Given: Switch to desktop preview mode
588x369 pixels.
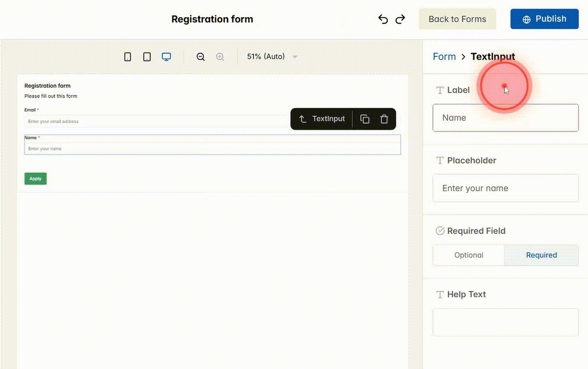Looking at the screenshot, I should point(166,57).
